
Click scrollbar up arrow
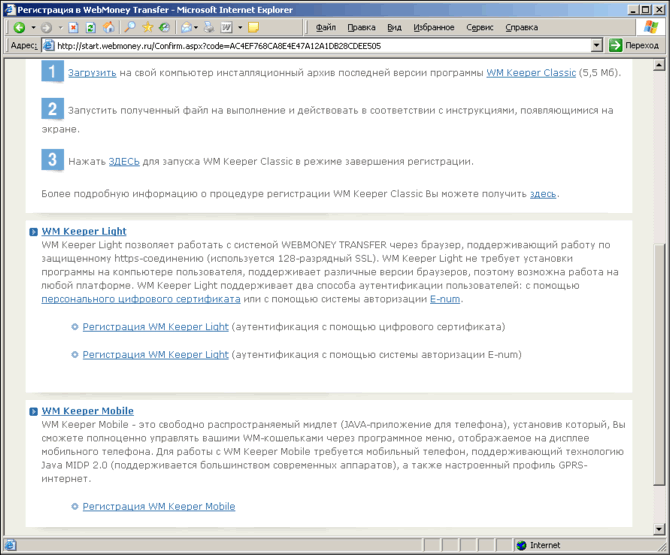(x=659, y=65)
